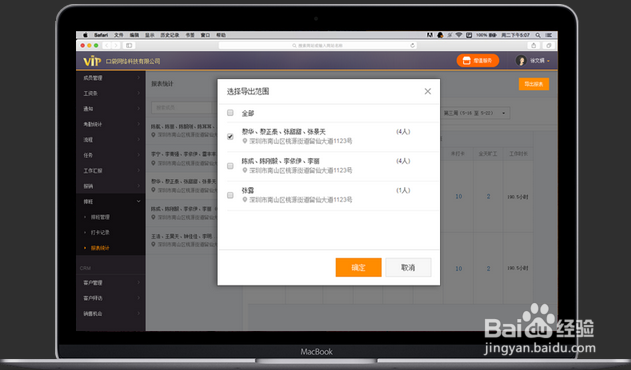Toggle the Safari sidebar button
Viewport: 631px width, 370px height.
click(129, 45)
